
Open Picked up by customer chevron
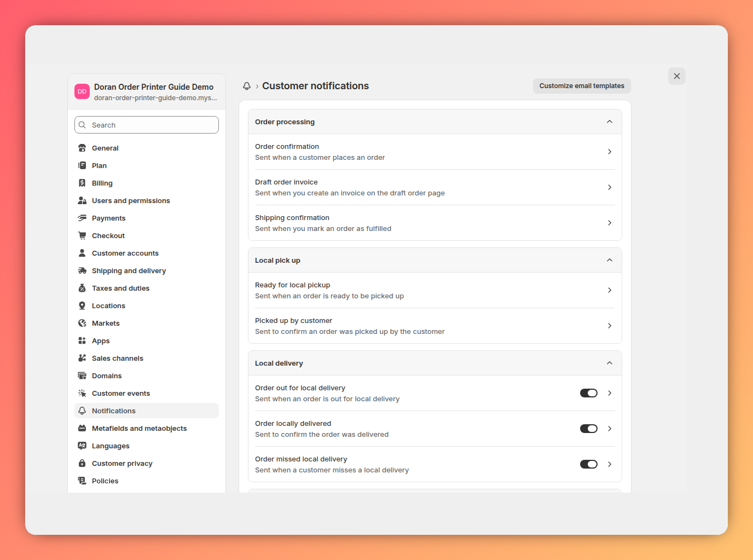coord(610,326)
